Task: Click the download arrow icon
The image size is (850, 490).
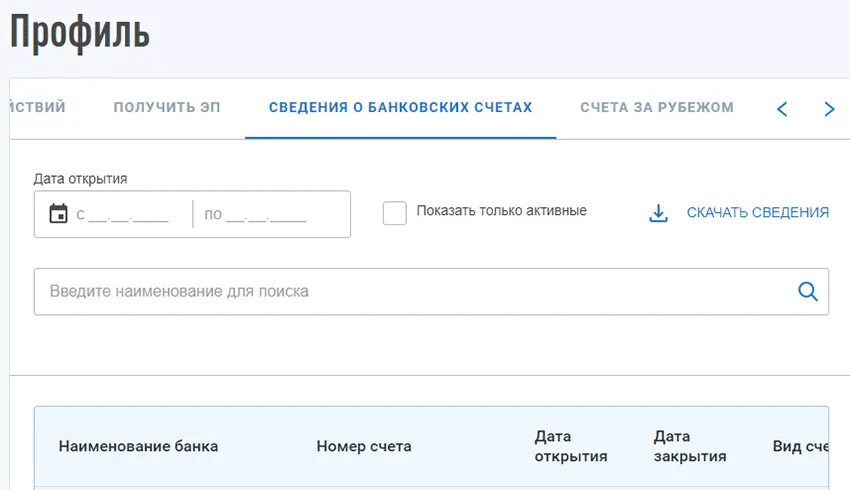Action: click(x=658, y=214)
